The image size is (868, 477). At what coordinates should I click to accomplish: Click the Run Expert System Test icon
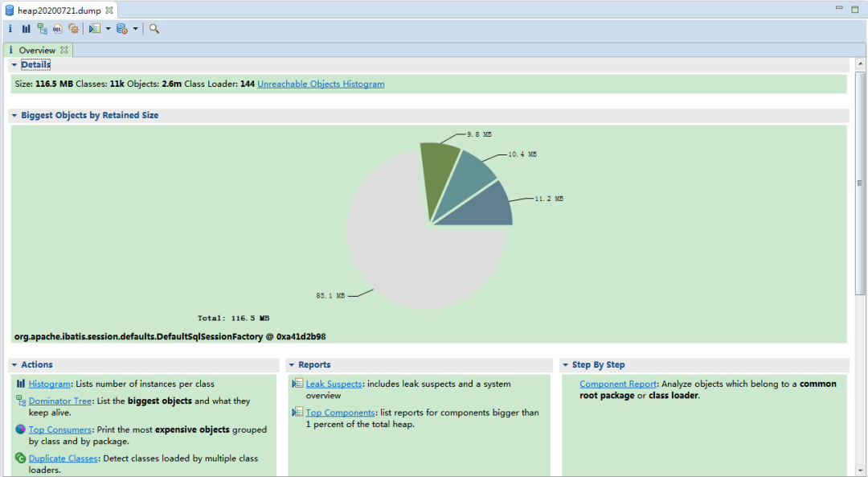[x=95, y=29]
